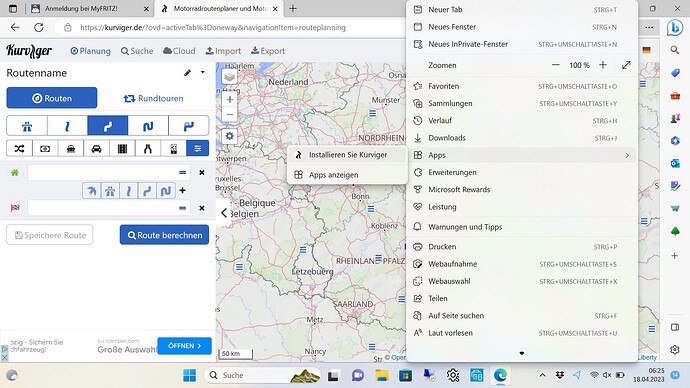Open the map settings gear
The width and height of the screenshot is (690, 388).
coord(229,136)
